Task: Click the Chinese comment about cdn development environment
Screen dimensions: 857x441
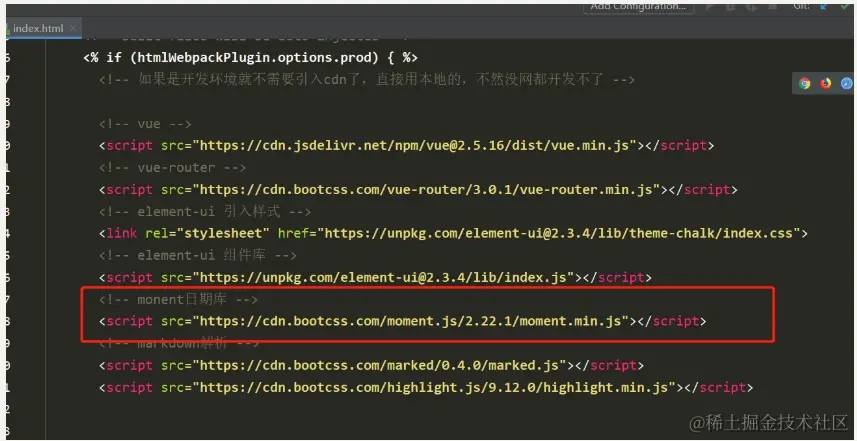Action: pyautogui.click(x=367, y=80)
